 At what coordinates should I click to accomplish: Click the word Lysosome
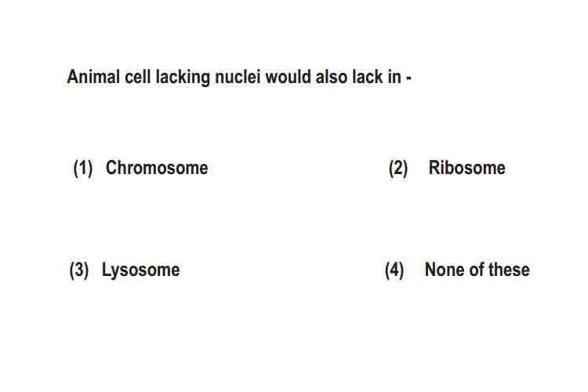(x=140, y=270)
